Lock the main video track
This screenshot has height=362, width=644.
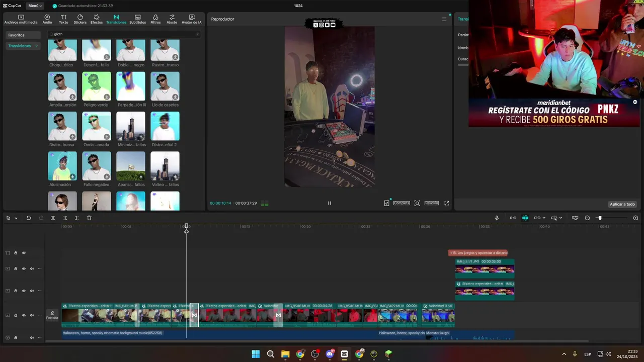coord(16,315)
